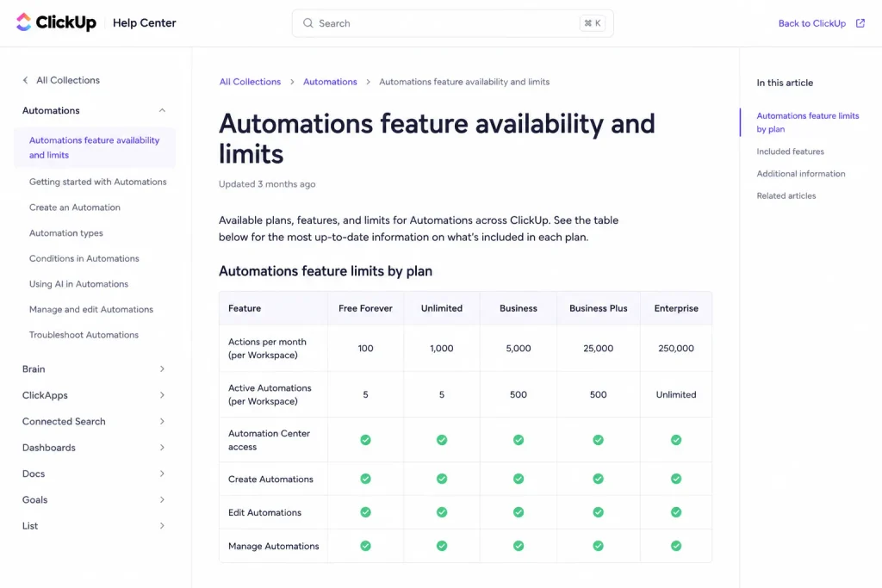Screen dimensions: 882x588
Task: Click the Unlimited checkmark for Create Automations
Action: point(442,479)
